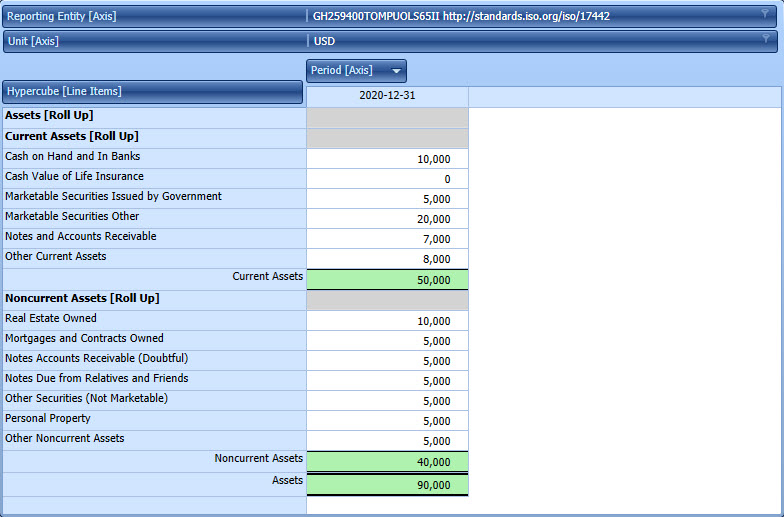The width and height of the screenshot is (784, 517).
Task: Select the Reporting Entity [Axis] bar
Action: click(x=390, y=16)
